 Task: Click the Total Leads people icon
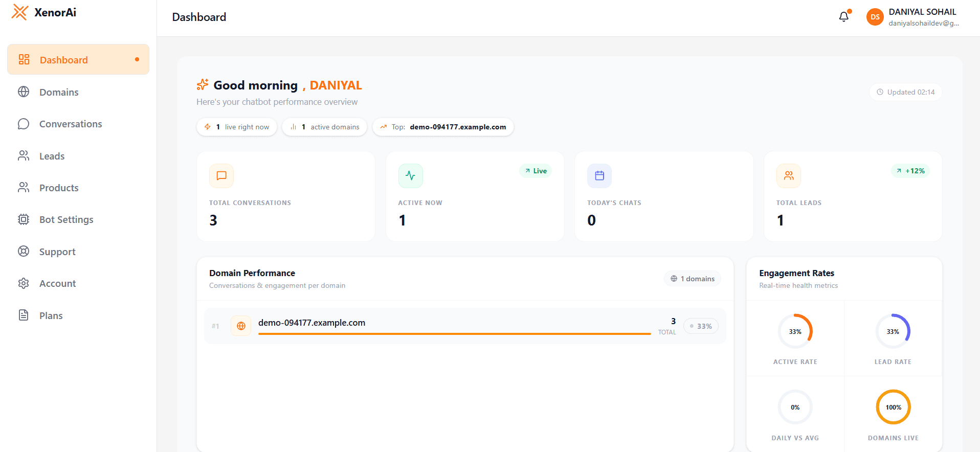(789, 176)
